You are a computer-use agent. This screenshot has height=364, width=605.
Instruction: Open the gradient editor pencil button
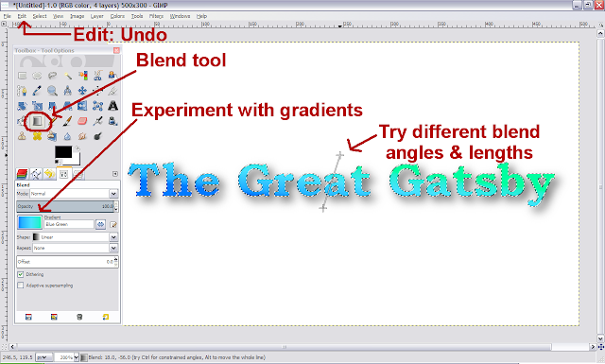tap(113, 224)
